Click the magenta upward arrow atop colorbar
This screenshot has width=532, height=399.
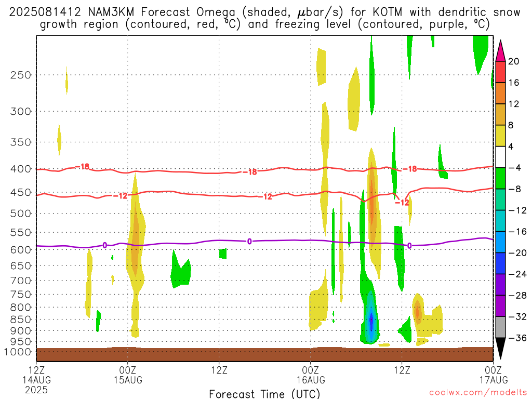500,50
